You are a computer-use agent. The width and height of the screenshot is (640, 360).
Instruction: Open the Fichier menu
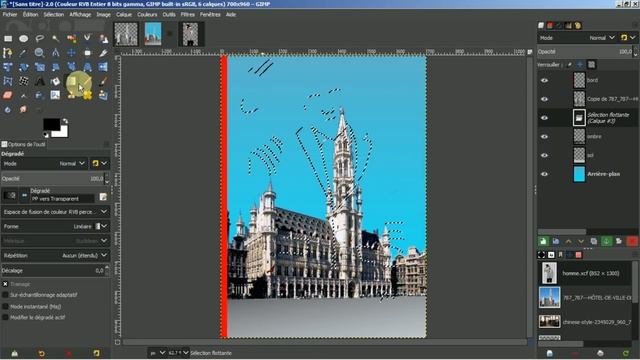point(10,14)
